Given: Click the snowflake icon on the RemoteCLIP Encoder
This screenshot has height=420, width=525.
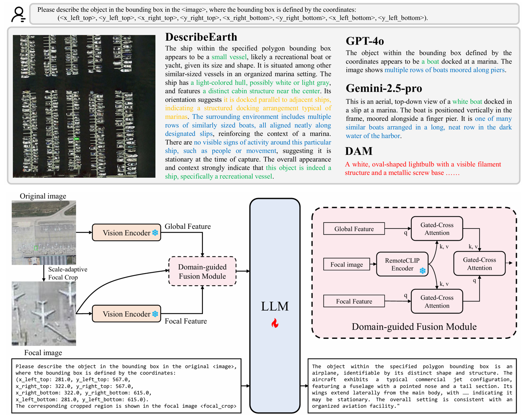Looking at the screenshot, I should point(422,271).
